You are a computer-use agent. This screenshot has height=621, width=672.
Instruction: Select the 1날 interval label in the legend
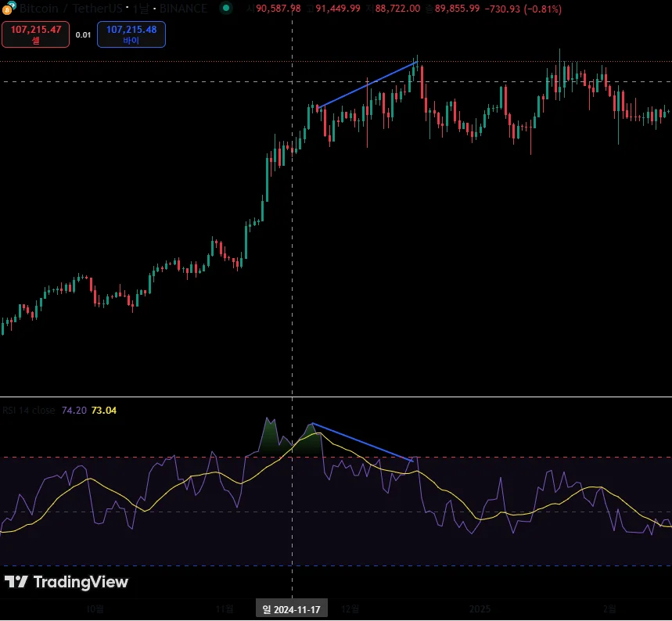tap(140, 8)
